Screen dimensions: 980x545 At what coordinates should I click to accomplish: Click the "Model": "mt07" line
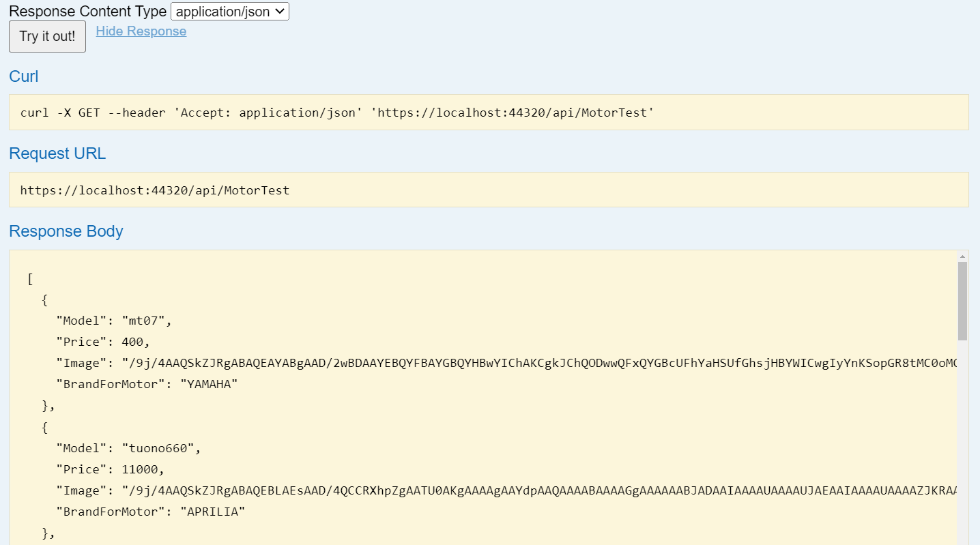113,320
